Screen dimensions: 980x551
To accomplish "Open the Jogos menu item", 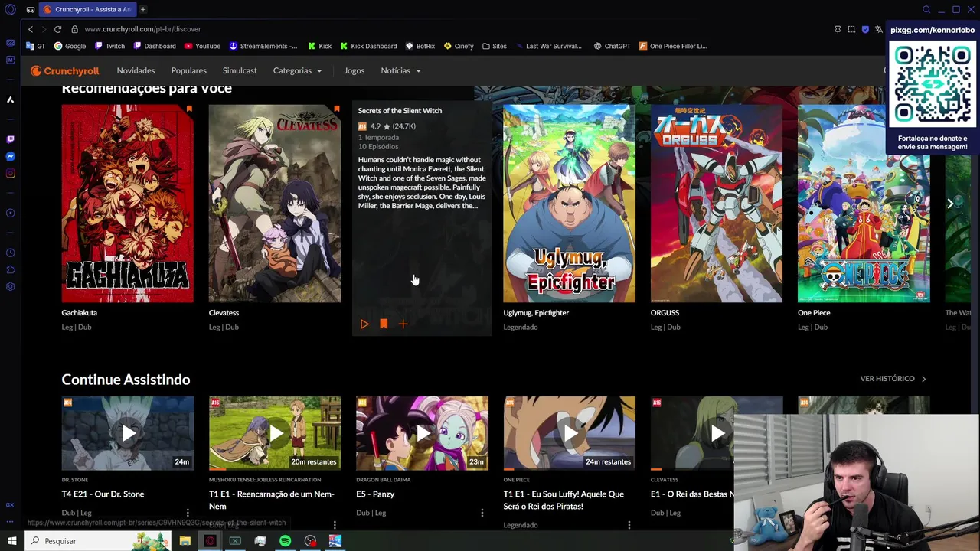I will (354, 70).
